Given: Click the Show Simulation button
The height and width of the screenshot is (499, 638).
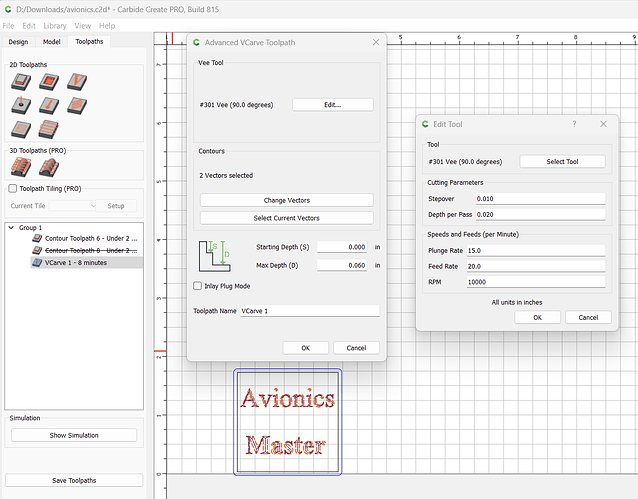Looking at the screenshot, I should pos(74,435).
